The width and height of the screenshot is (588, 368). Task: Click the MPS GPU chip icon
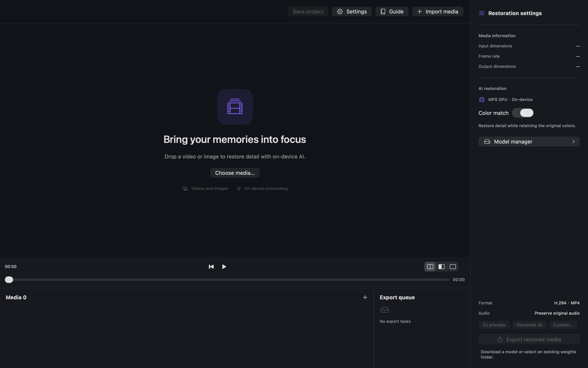(x=482, y=100)
